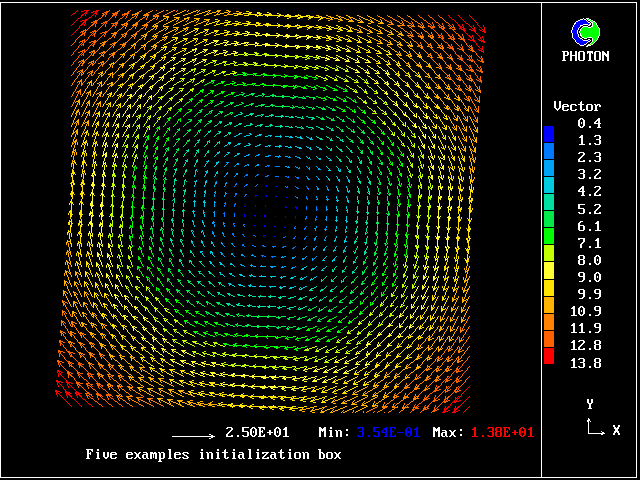Click the reference vector scale arrow

point(193,437)
